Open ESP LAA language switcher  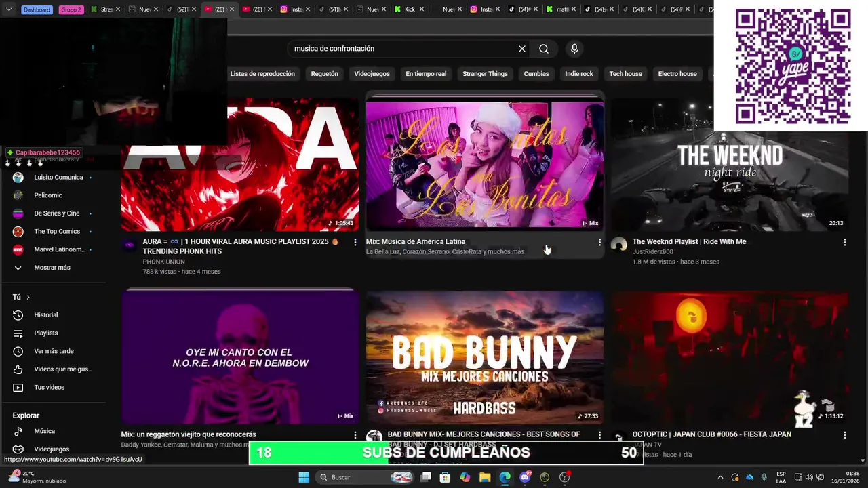[x=781, y=477]
